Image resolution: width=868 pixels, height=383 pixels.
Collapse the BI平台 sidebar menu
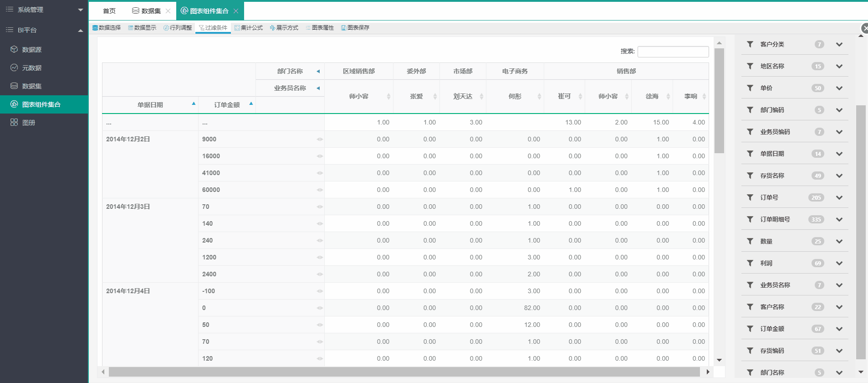point(81,30)
